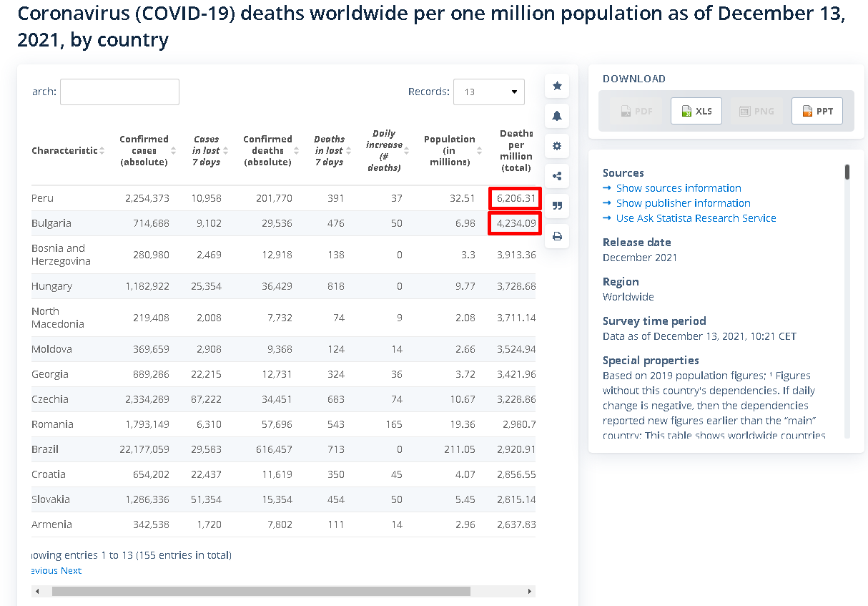Go to Next page of entries

71,570
